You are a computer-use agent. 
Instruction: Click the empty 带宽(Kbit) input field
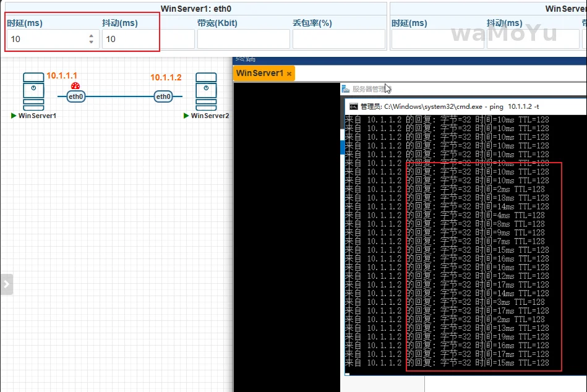[243, 39]
